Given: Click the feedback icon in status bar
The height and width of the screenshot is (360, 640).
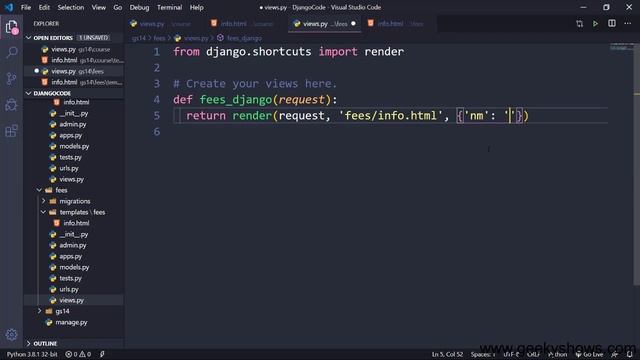Looking at the screenshot, I should [614, 354].
